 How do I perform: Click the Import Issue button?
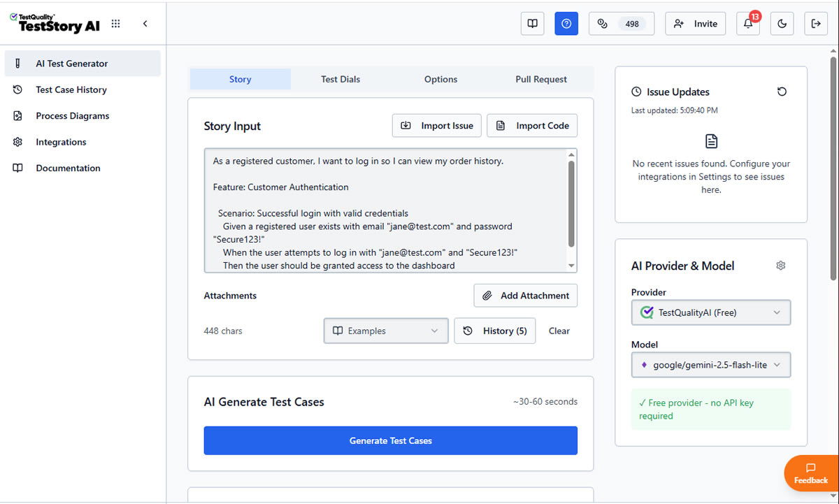click(436, 126)
